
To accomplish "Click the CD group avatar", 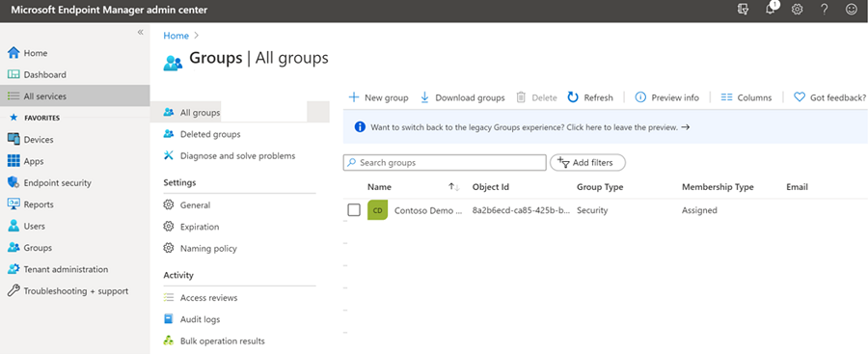I will click(377, 210).
